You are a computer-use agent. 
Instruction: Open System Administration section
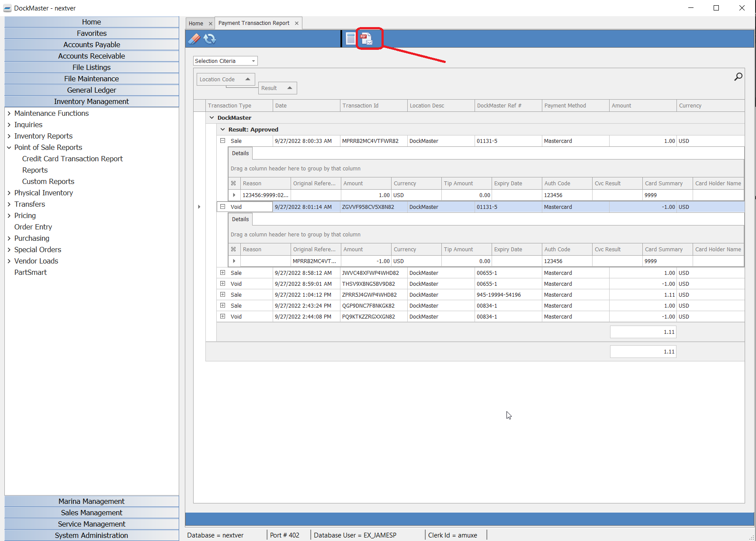[92, 535]
